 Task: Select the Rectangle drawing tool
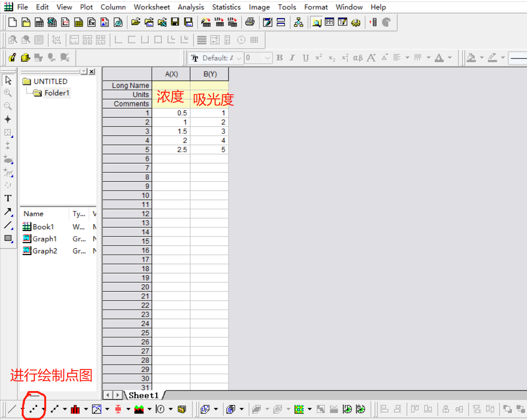click(8, 238)
